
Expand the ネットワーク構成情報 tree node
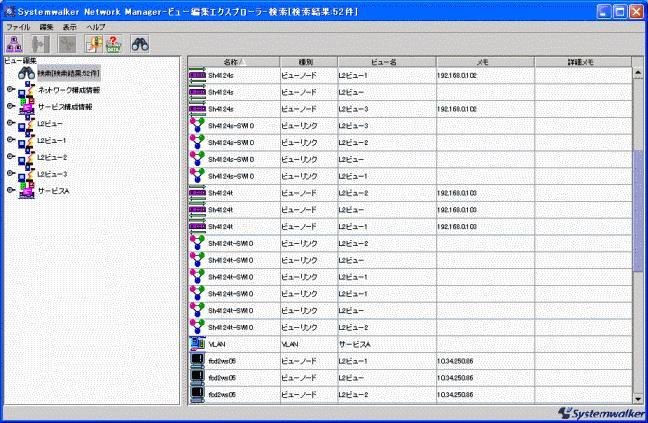[10, 91]
